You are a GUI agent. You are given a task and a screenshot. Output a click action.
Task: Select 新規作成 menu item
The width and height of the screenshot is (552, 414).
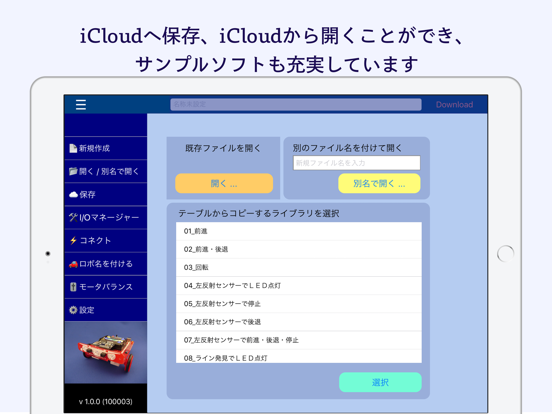point(106,148)
